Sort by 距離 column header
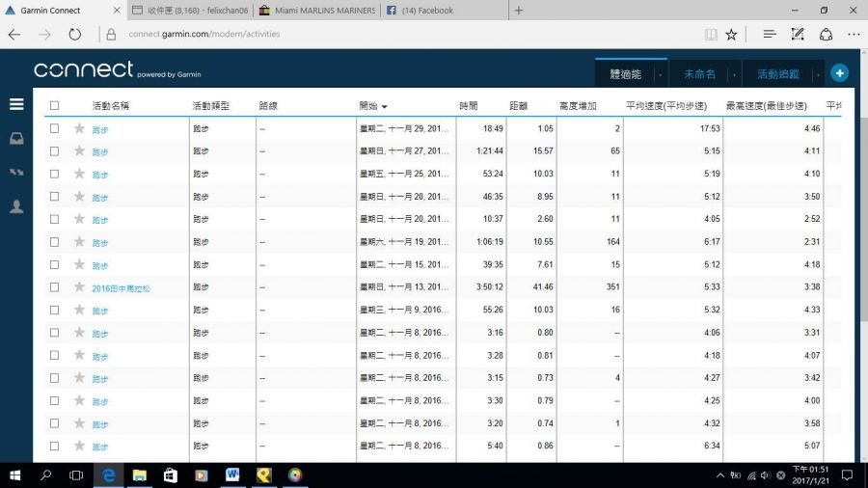Screen dimensions: 868x488 point(518,106)
